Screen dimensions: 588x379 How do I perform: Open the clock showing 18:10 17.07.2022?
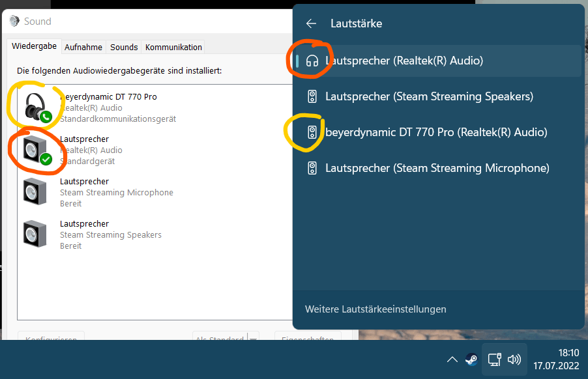pyautogui.click(x=556, y=359)
